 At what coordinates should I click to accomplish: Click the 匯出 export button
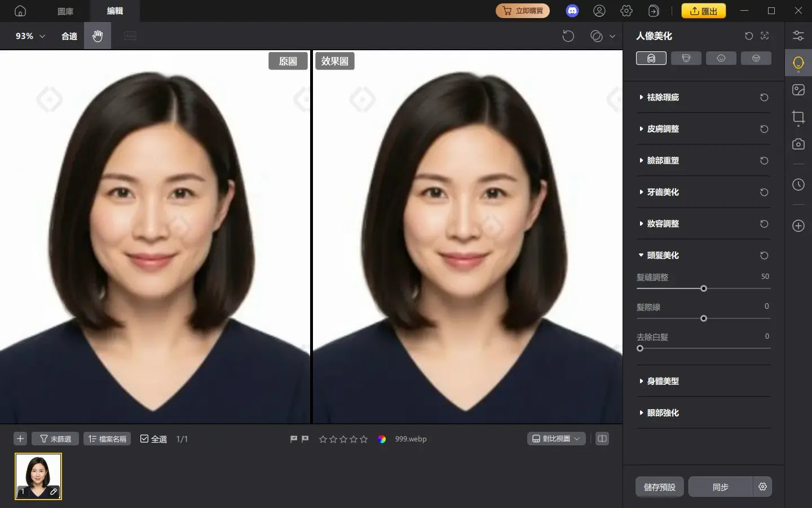[x=704, y=10]
